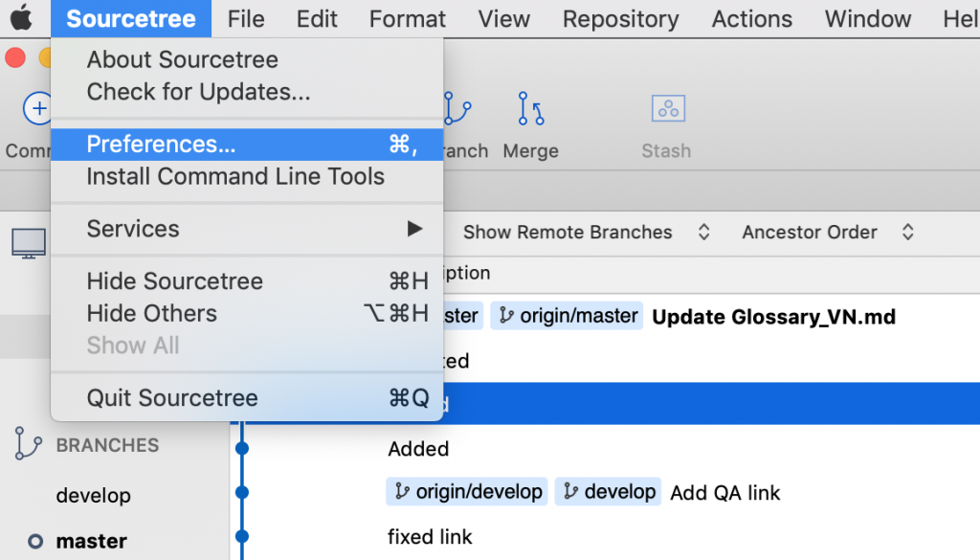Viewport: 980px width, 560px height.
Task: Click the graph node of Add QA link commit
Action: click(242, 492)
